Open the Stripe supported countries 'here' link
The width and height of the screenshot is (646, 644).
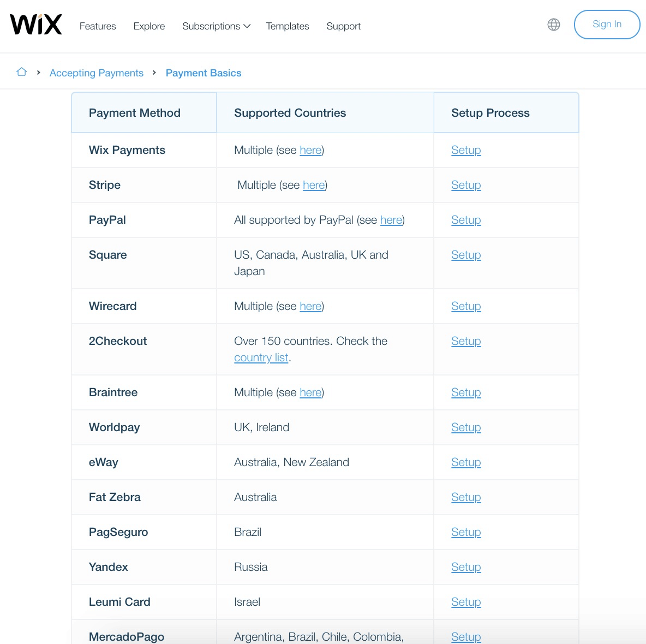coord(314,185)
